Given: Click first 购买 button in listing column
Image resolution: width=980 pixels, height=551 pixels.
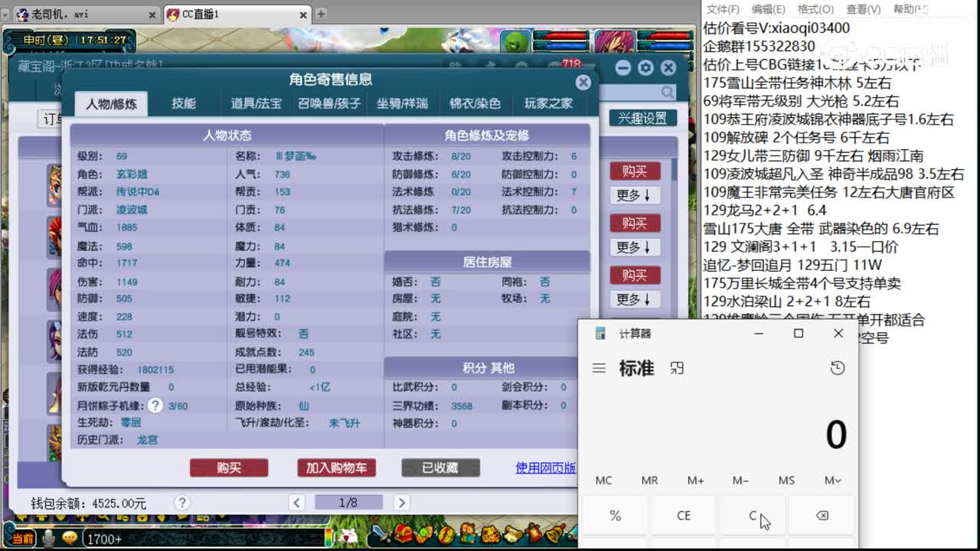Looking at the screenshot, I should [x=635, y=171].
